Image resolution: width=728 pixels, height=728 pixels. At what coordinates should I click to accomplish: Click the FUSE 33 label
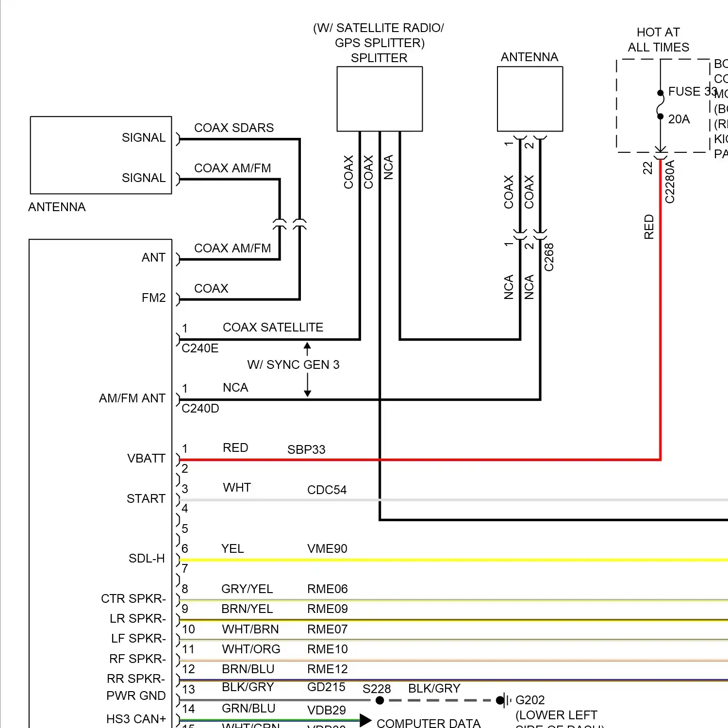click(693, 91)
